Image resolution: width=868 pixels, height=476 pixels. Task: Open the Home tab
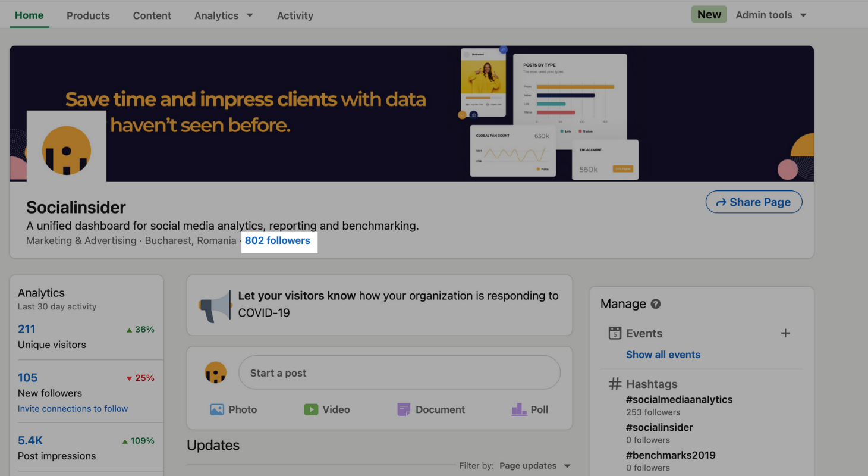pyautogui.click(x=29, y=15)
